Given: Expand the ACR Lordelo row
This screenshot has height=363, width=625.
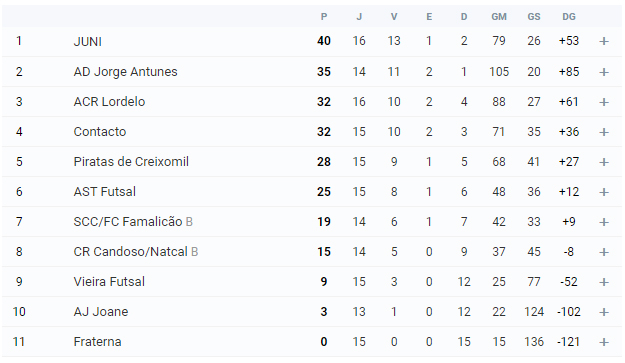Looking at the screenshot, I should coord(603,102).
